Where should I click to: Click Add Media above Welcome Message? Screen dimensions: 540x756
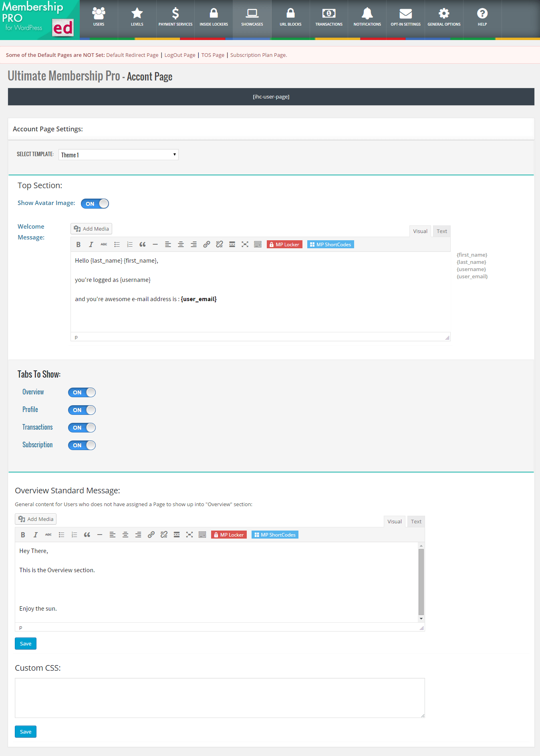click(91, 229)
